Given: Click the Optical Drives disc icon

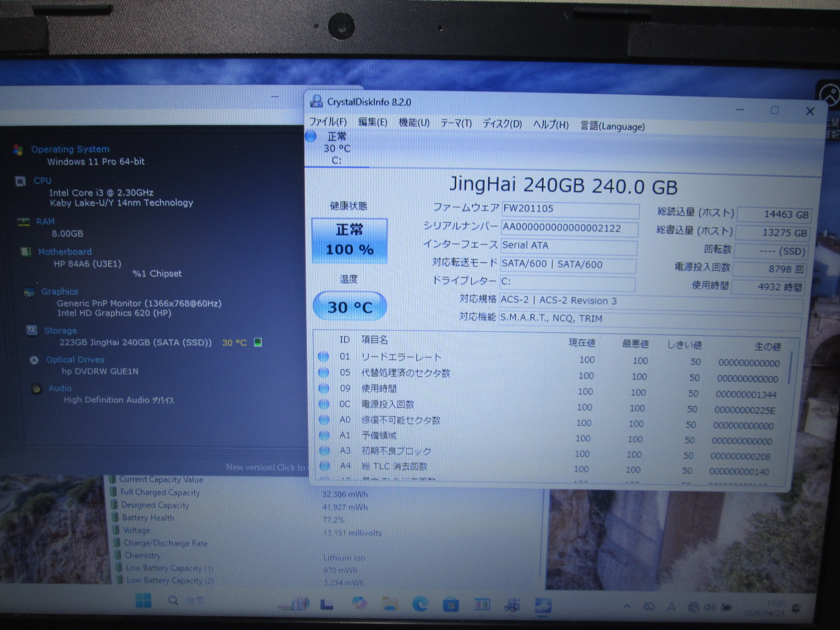Looking at the screenshot, I should click(x=34, y=360).
